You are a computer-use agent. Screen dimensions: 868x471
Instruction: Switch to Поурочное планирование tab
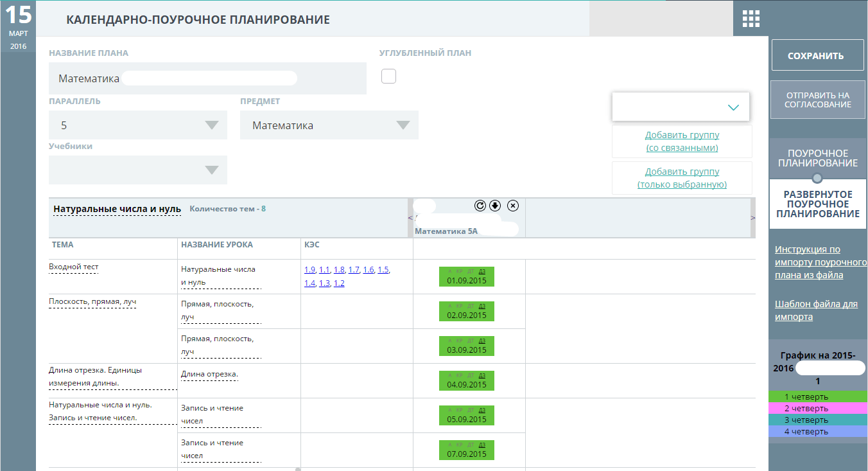tap(817, 158)
